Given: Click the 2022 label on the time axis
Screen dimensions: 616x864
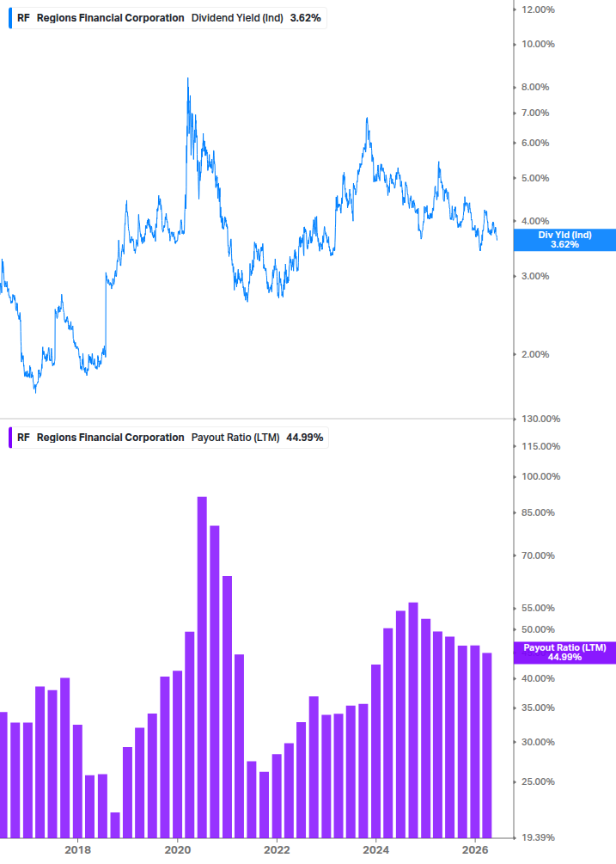Looking at the screenshot, I should coord(277,849).
